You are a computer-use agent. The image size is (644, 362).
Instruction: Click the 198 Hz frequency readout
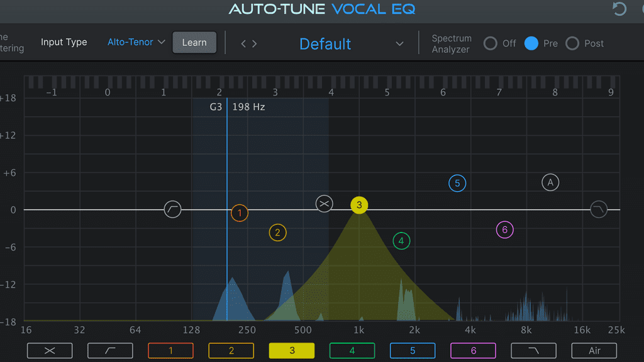tap(248, 107)
